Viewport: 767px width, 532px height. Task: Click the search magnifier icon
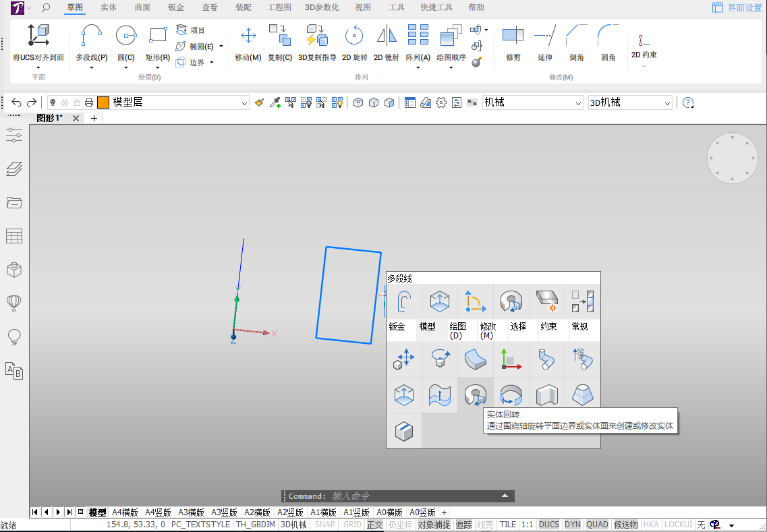pyautogui.click(x=46, y=8)
